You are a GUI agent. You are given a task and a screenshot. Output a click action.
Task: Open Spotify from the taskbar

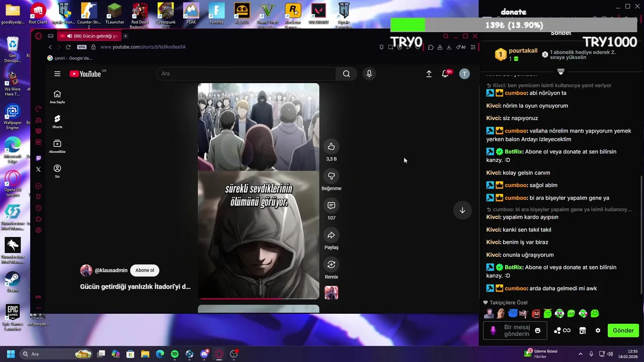pos(175,354)
